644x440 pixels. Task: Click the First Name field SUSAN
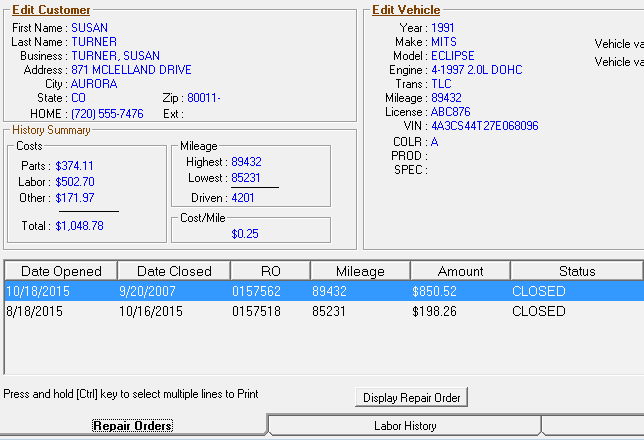point(90,28)
